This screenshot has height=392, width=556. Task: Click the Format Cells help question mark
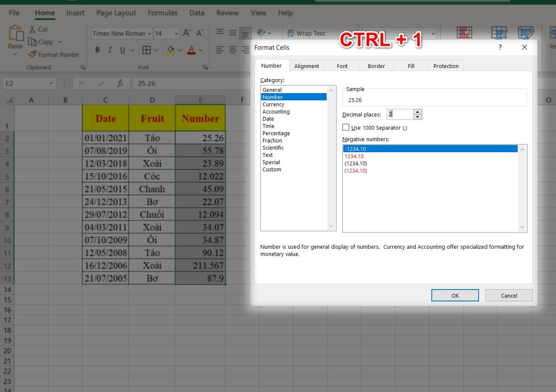500,47
